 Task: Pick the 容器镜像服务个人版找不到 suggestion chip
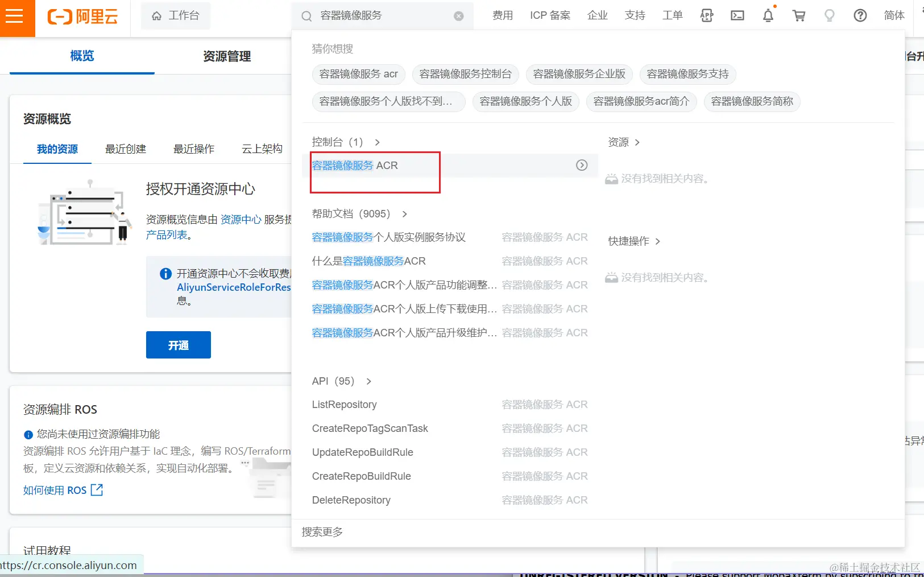pyautogui.click(x=389, y=101)
